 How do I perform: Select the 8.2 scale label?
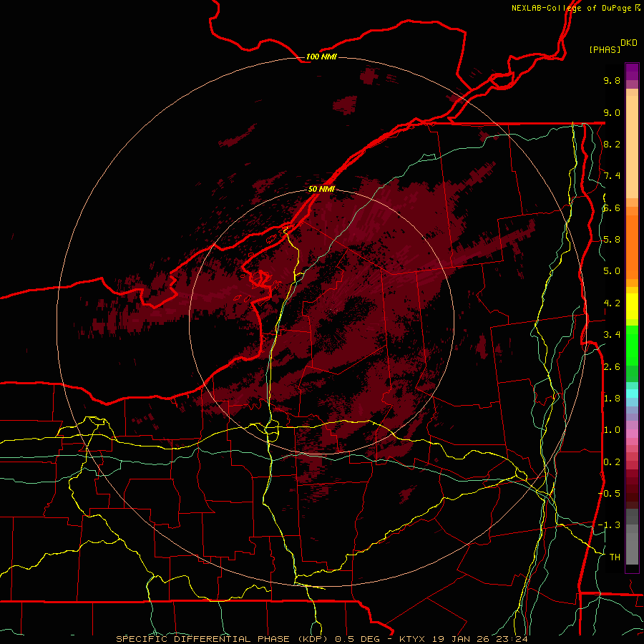[612, 144]
